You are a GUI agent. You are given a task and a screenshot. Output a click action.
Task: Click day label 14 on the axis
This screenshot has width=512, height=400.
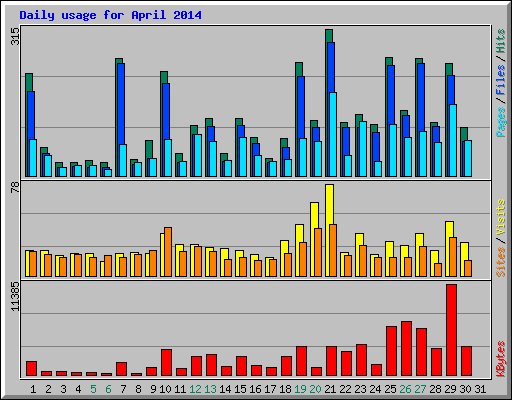[x=225, y=389]
